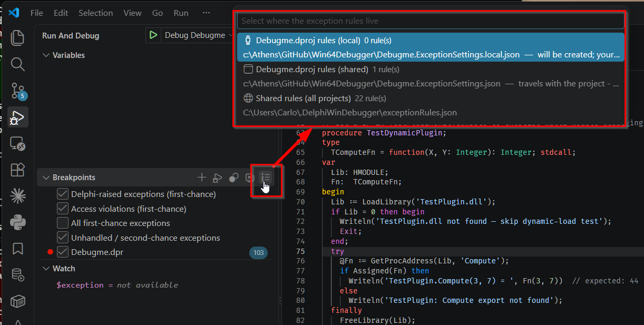Open the Claude starburst icon in activity bar

18,196
